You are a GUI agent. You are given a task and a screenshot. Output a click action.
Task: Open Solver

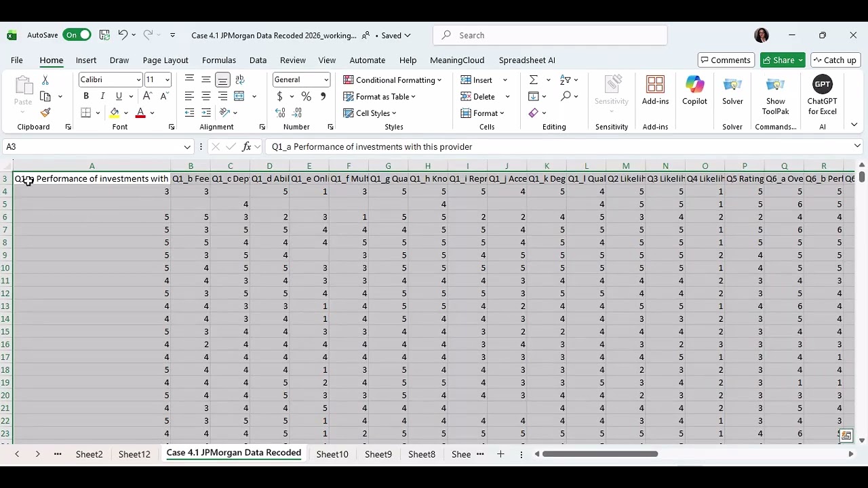pos(732,91)
